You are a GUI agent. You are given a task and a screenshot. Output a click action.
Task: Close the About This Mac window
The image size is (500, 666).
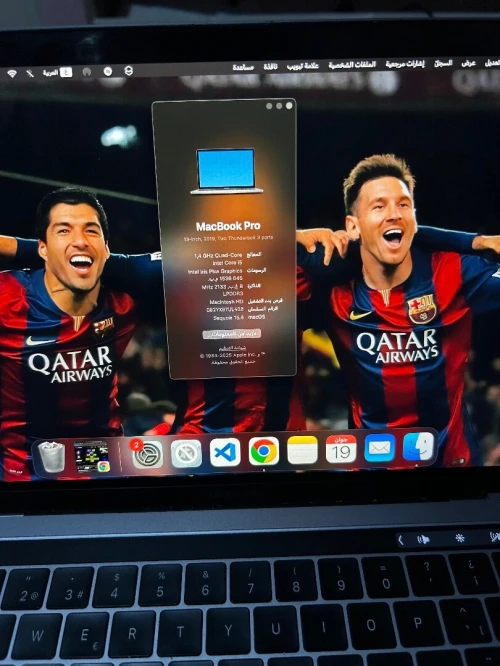(x=289, y=105)
